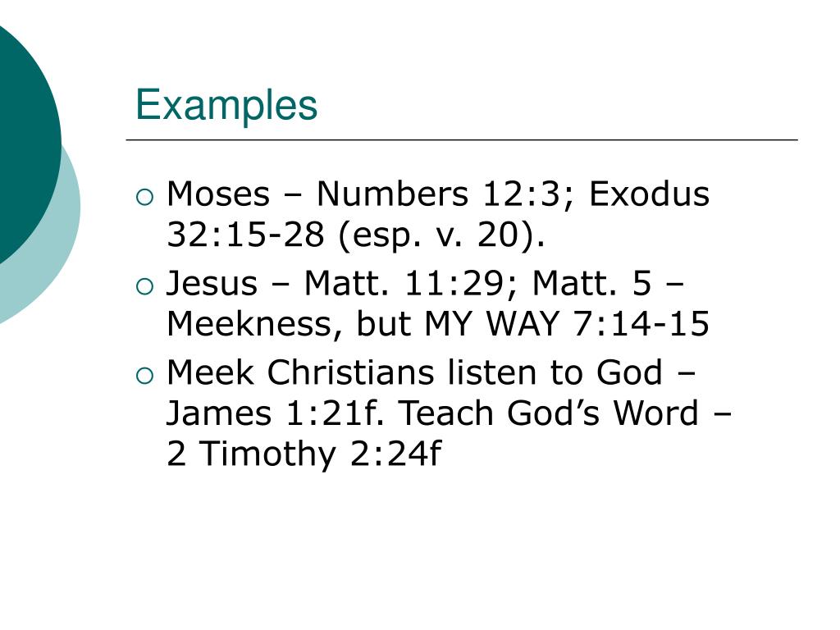Click the Exodus text in first bullet

(650, 194)
